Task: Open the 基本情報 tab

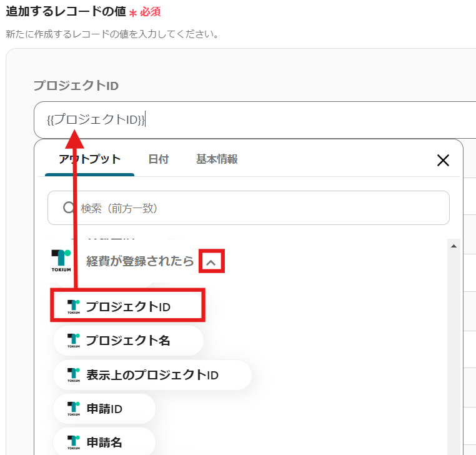Action: 217,159
